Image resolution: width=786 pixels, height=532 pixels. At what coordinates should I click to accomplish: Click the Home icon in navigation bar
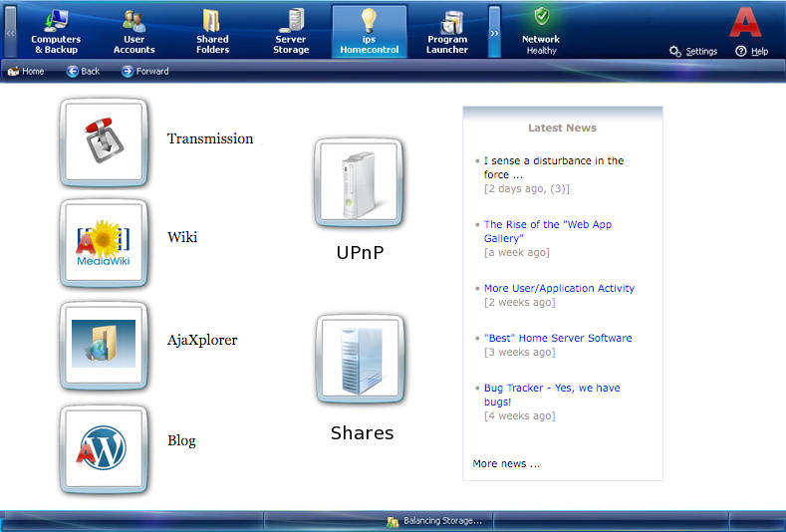14,71
